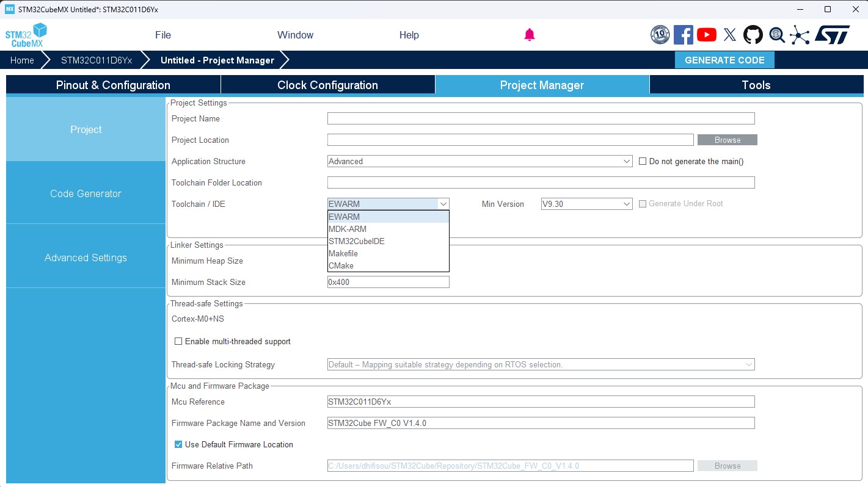Open the Help menu
This screenshot has width=868, height=487.
409,35
